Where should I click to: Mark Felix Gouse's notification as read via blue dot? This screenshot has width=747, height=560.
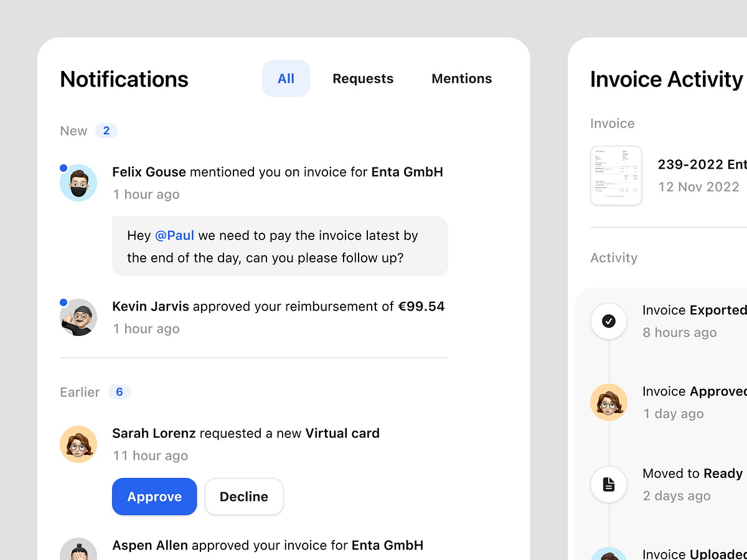pyautogui.click(x=63, y=167)
